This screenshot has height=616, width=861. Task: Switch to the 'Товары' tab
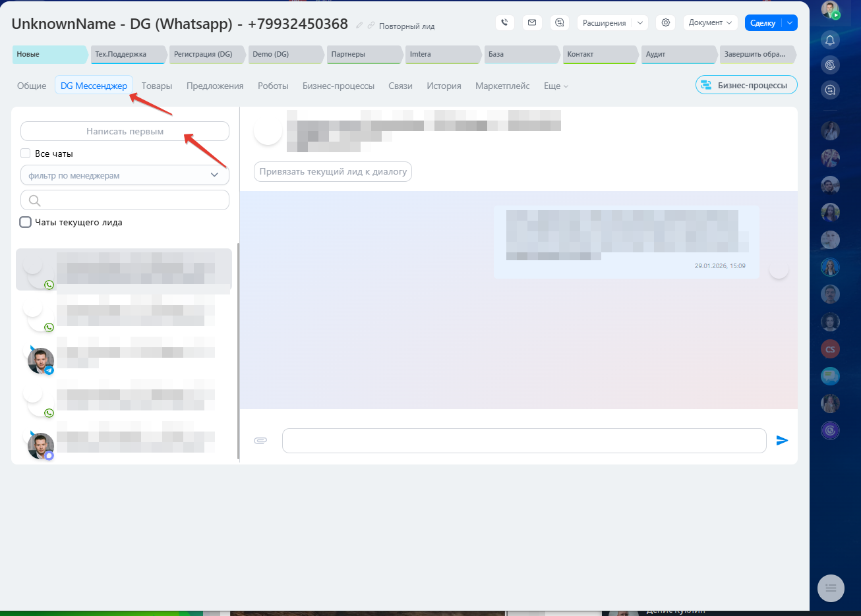point(157,86)
